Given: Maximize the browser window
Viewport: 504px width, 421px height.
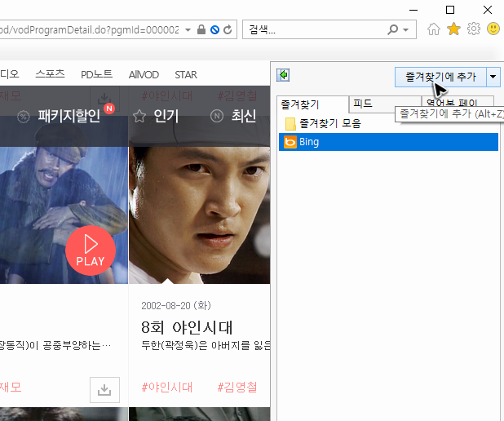Looking at the screenshot, I should click(x=450, y=10).
